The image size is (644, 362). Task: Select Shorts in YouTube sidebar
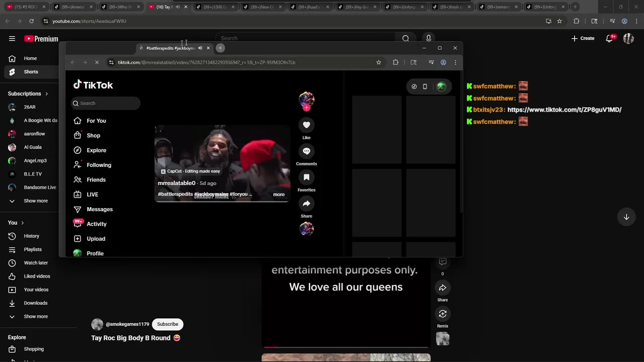pyautogui.click(x=31, y=72)
